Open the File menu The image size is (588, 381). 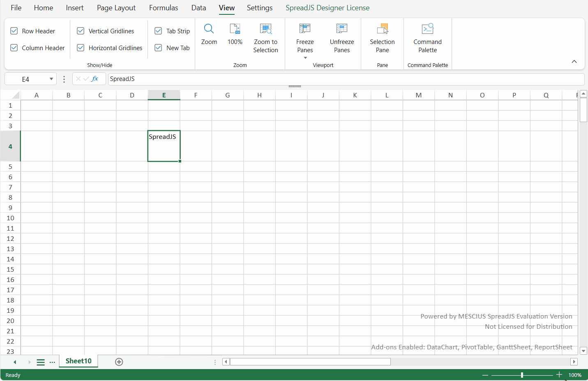tap(16, 8)
